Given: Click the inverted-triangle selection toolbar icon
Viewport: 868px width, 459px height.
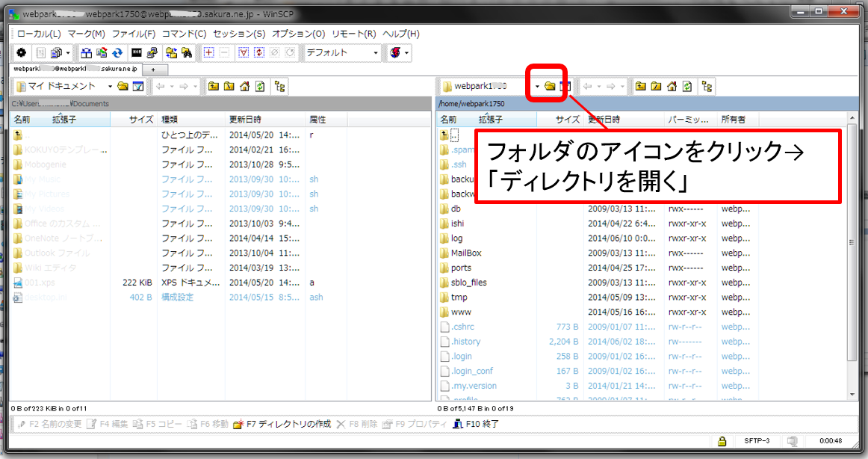Looking at the screenshot, I should (244, 53).
